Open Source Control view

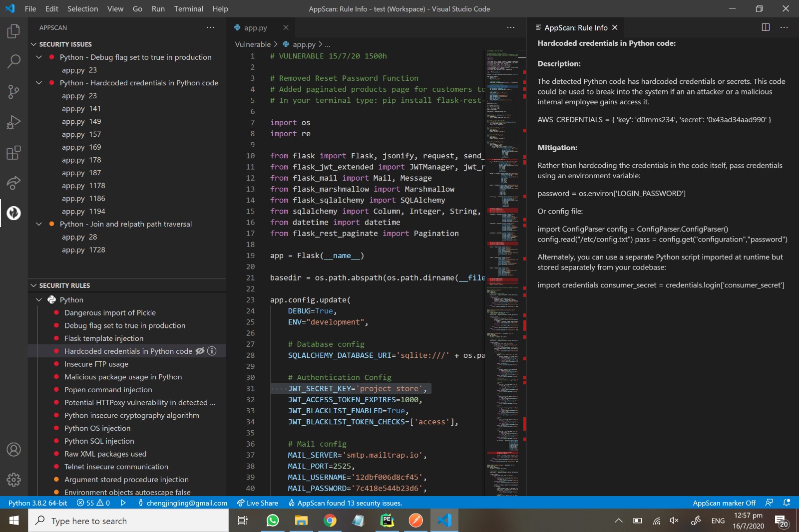(x=13, y=92)
